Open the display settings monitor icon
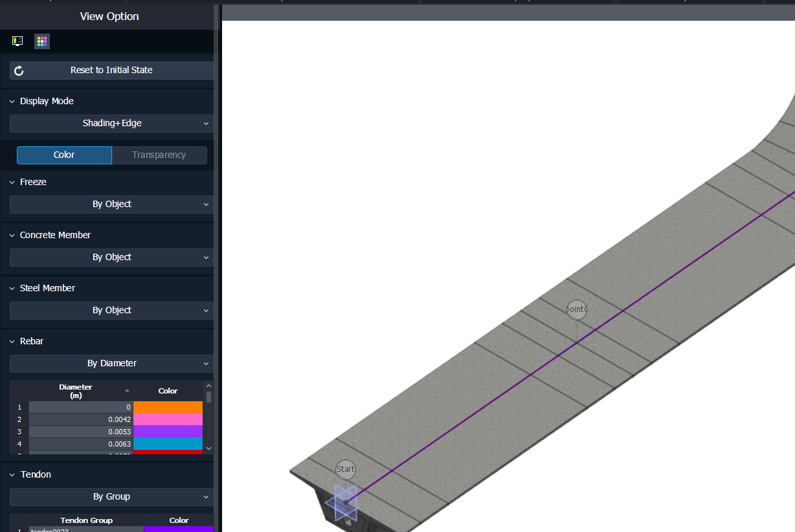795x532 pixels. click(x=17, y=41)
